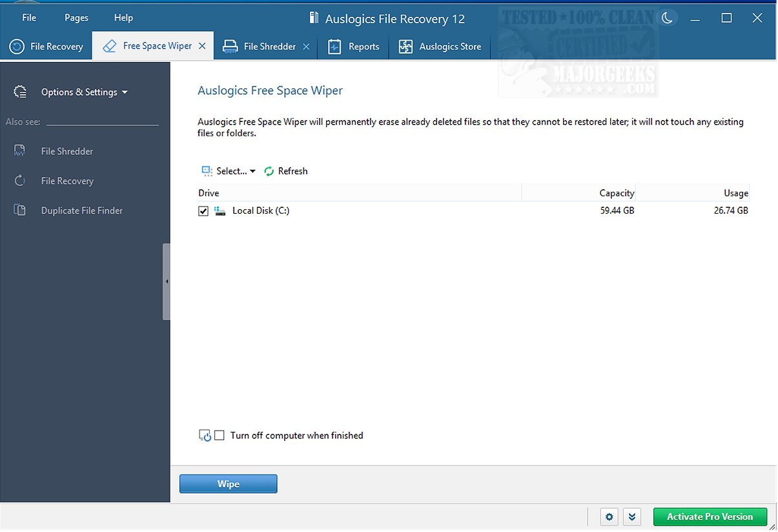Click the double-chevron expand button
The height and width of the screenshot is (532, 778).
pyautogui.click(x=632, y=517)
